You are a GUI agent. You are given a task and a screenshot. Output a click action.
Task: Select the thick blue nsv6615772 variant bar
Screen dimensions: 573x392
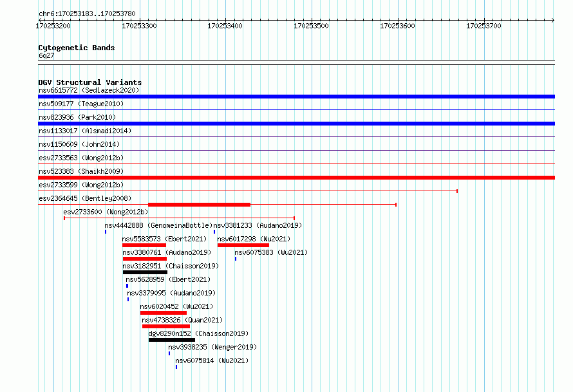296,97
